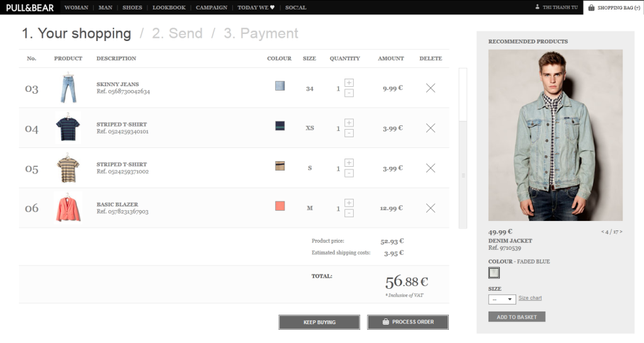Open the Lookbook menu
644x343 pixels.
(x=169, y=8)
